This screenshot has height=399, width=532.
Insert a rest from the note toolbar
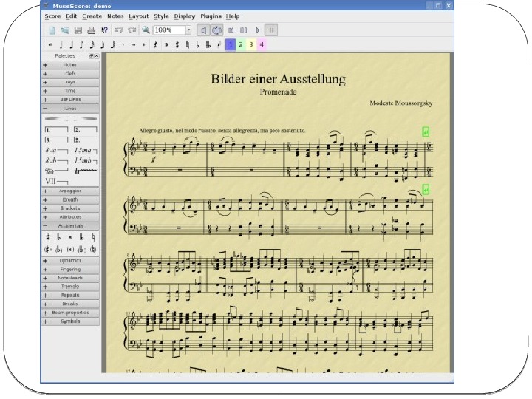(155, 44)
